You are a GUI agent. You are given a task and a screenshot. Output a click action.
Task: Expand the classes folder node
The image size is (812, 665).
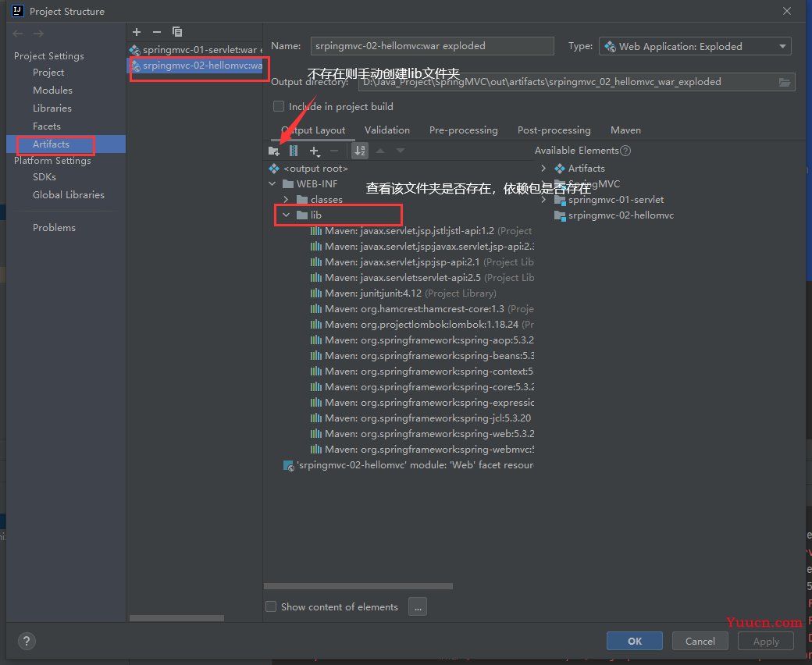pyautogui.click(x=287, y=200)
